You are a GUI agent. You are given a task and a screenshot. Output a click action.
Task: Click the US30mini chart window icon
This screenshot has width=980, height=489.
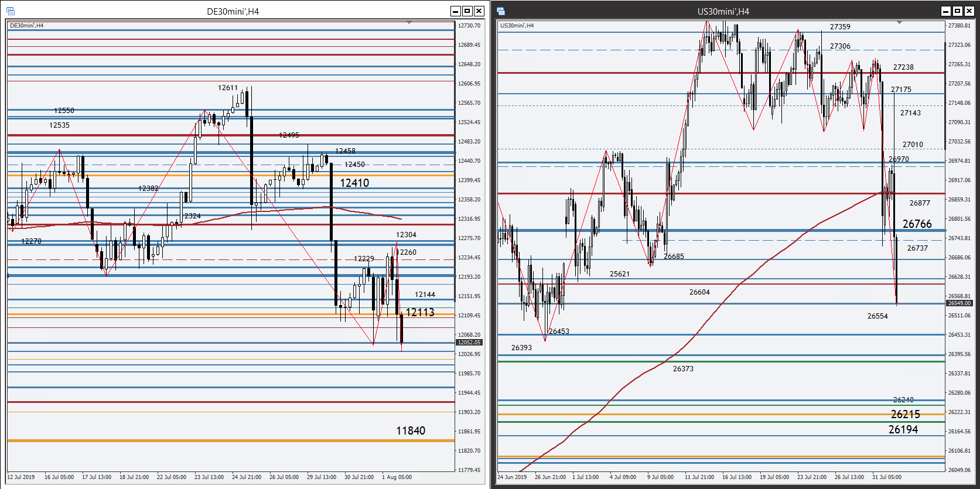(501, 11)
